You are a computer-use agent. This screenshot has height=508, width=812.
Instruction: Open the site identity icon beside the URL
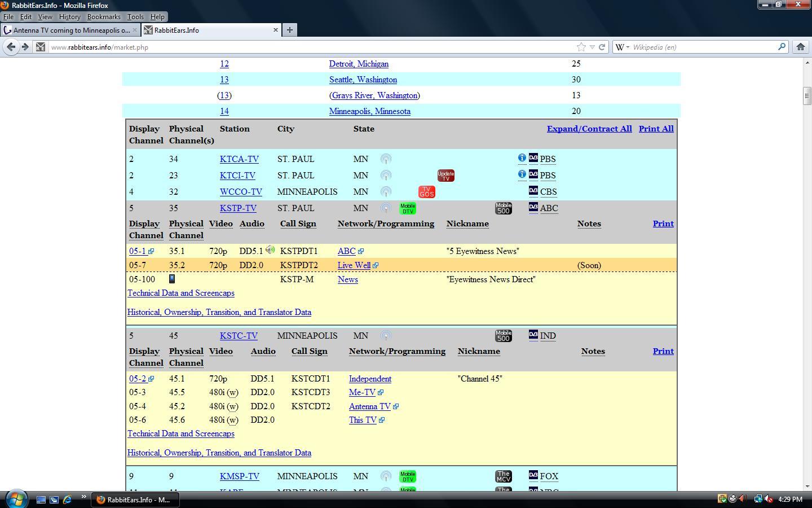[x=41, y=47]
